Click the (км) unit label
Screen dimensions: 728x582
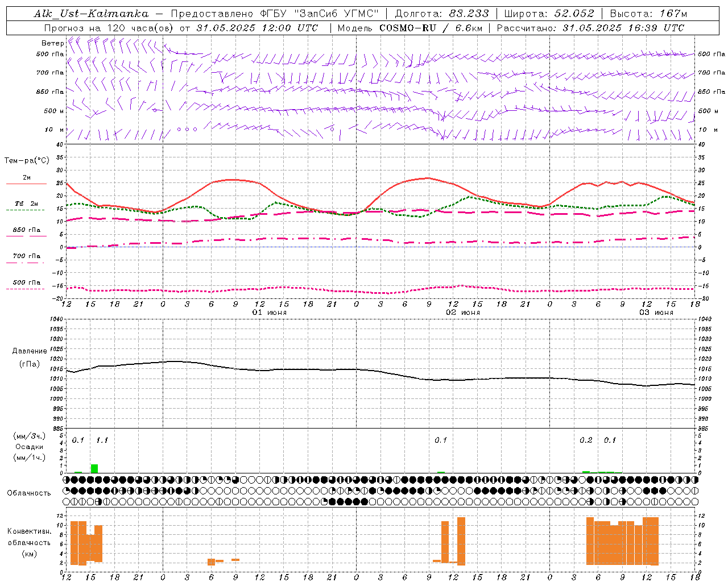click(x=29, y=554)
